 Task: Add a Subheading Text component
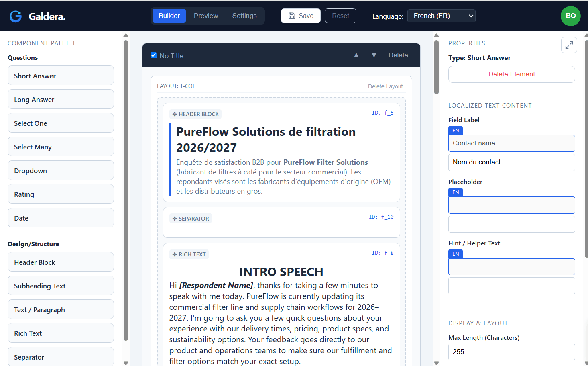pos(61,286)
